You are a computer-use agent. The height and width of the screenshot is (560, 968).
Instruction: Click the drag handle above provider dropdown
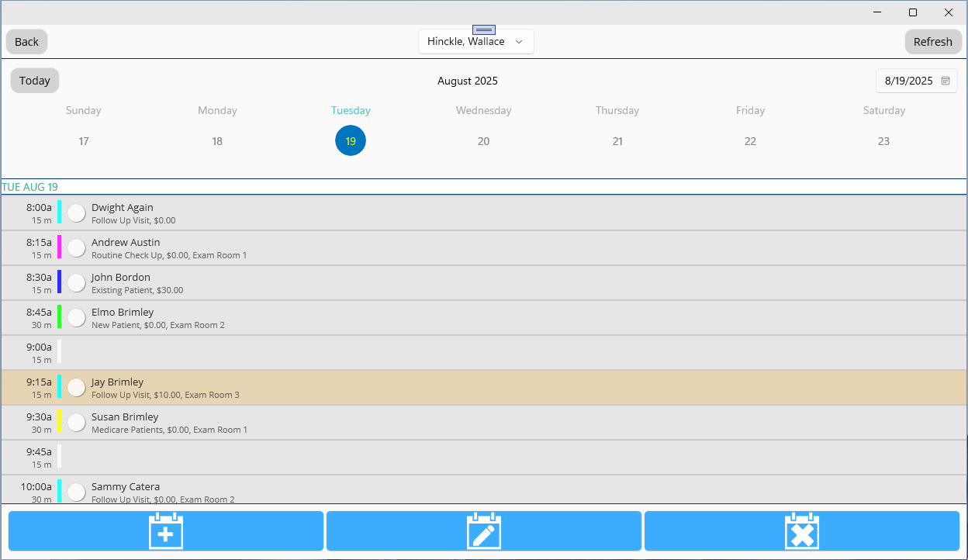pyautogui.click(x=484, y=29)
